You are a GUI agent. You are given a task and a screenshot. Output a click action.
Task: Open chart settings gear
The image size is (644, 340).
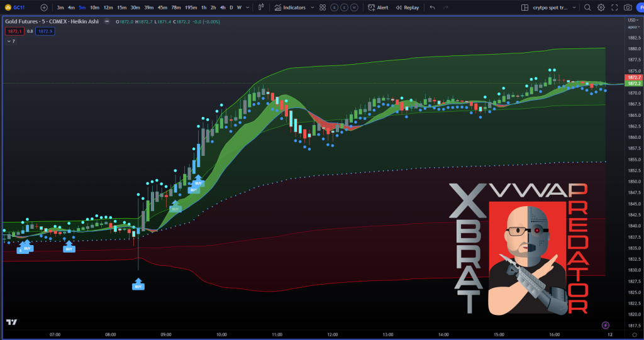[601, 8]
